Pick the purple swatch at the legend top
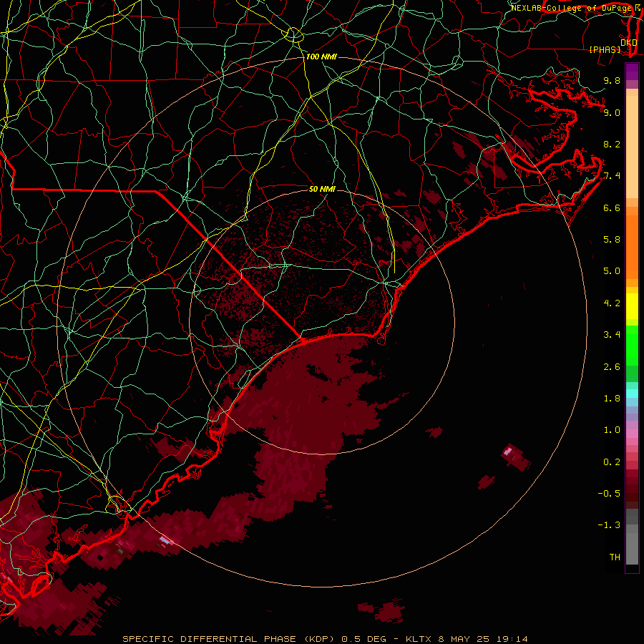 click(x=632, y=72)
